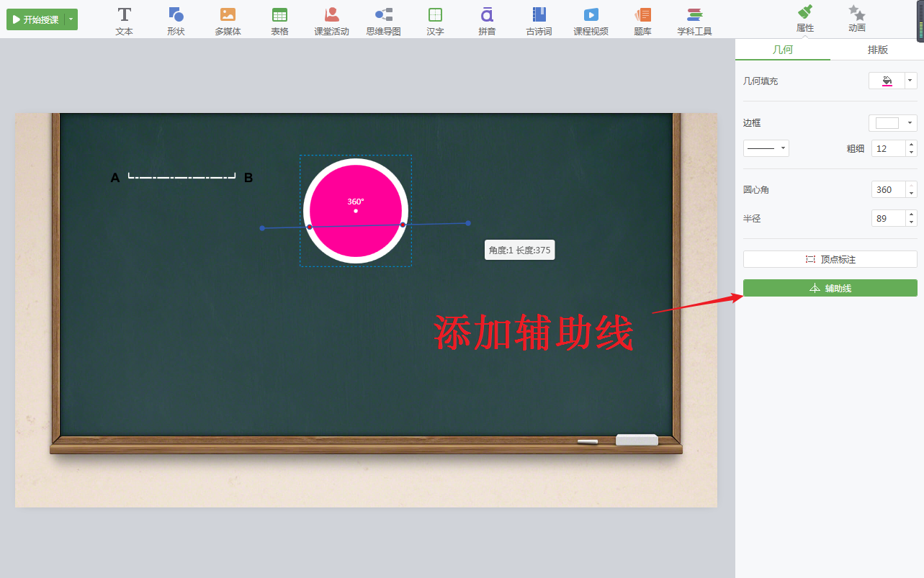This screenshot has height=578, width=924.
Task: Show the 动画 animation panel
Action: [856, 19]
